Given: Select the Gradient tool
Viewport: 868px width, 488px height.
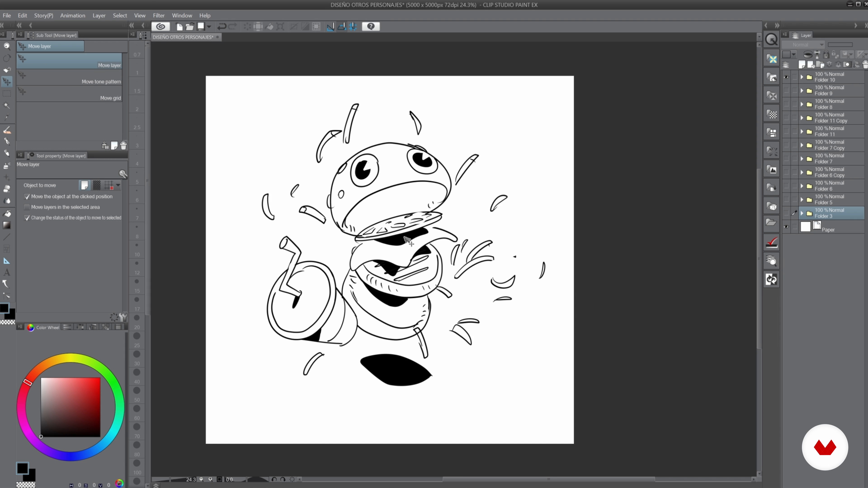Looking at the screenshot, I should click(x=7, y=225).
